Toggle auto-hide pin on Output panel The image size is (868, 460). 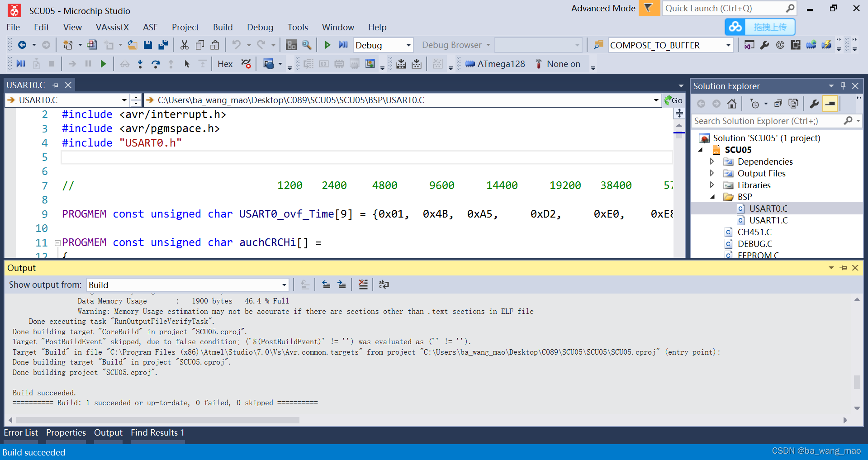point(843,268)
